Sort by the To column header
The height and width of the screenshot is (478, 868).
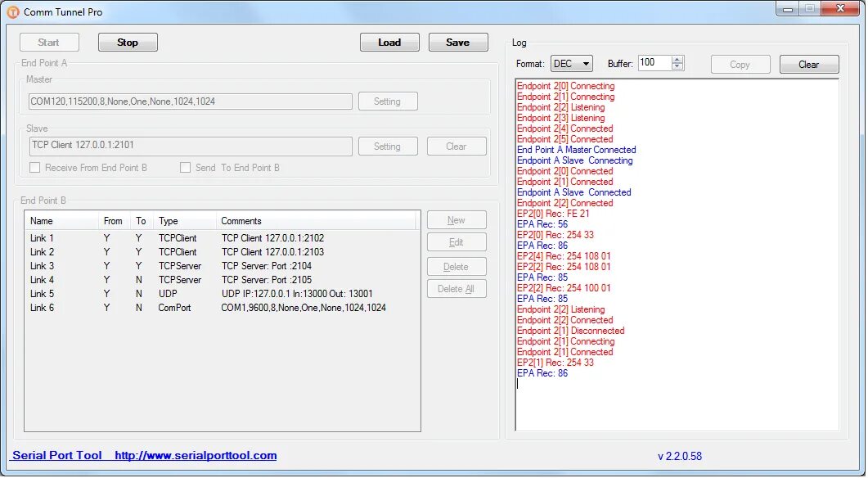[142, 220]
